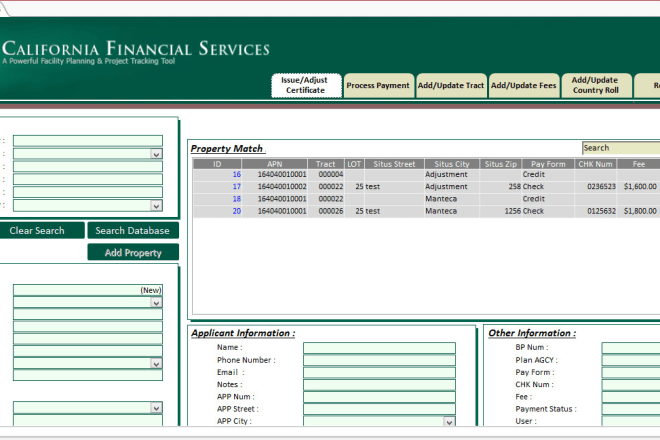
Task: Open record ID 18 link
Action: pos(237,199)
